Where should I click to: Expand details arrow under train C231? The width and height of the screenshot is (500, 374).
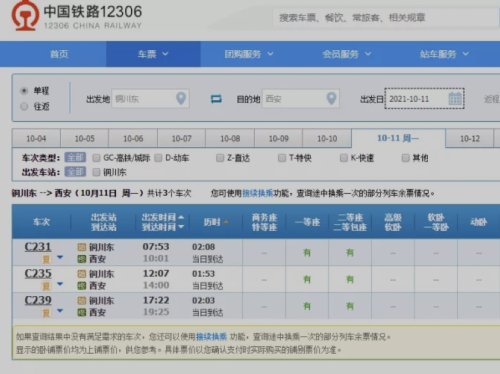point(60,257)
